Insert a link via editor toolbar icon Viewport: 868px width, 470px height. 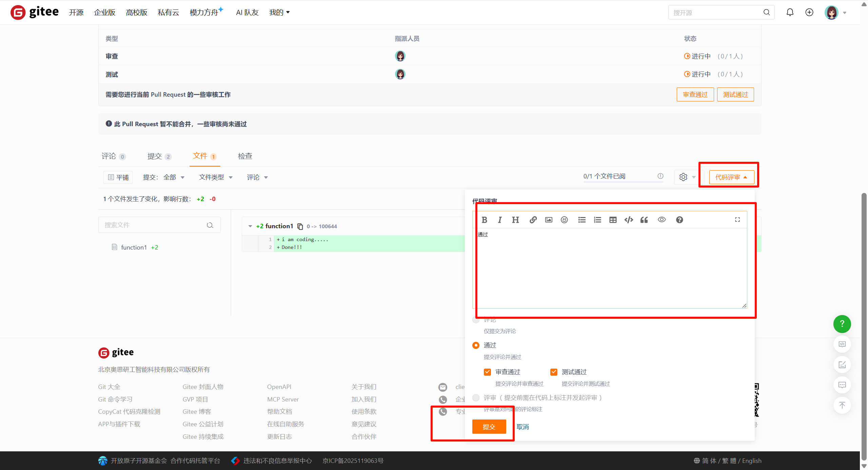pos(533,220)
